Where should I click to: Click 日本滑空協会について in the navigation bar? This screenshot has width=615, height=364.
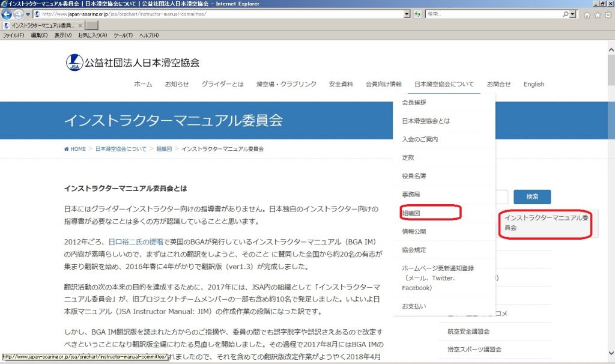pyautogui.click(x=444, y=84)
